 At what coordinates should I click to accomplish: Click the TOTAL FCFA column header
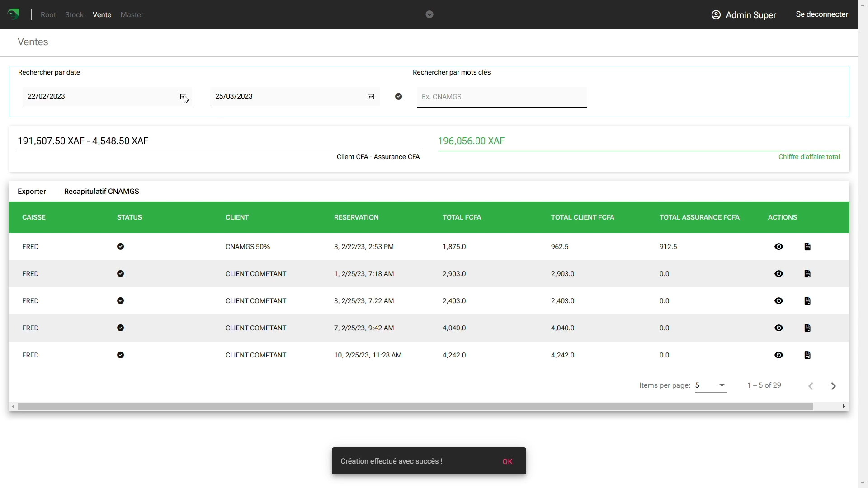click(x=462, y=217)
